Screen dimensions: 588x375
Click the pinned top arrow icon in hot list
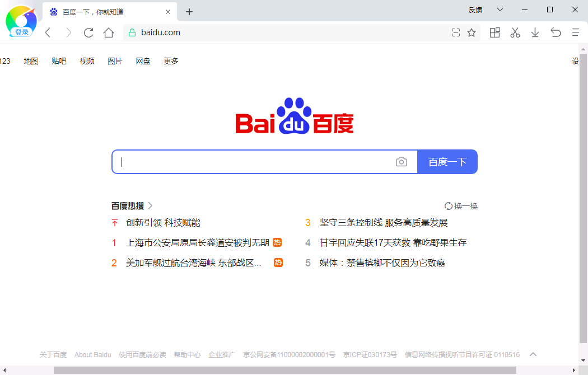115,223
